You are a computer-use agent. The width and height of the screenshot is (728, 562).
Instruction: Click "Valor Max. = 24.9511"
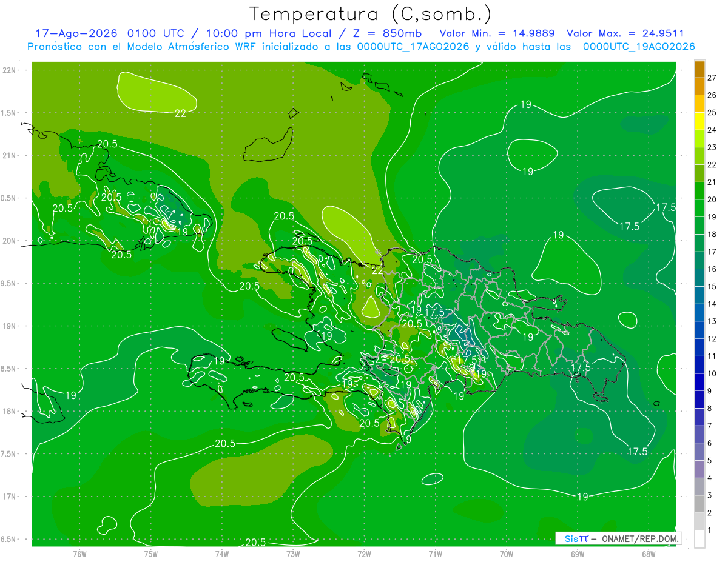[625, 33]
